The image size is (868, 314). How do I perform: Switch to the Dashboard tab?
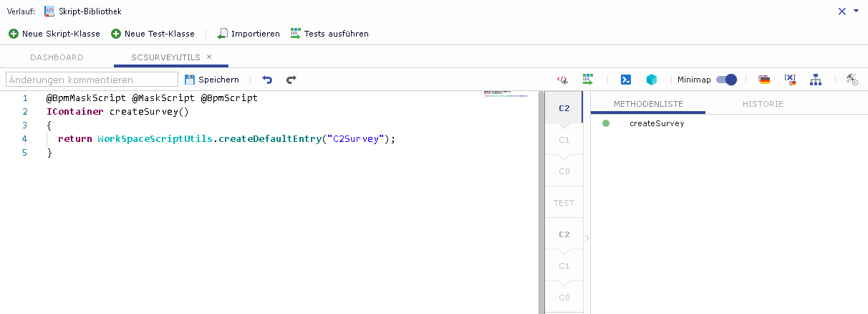tap(57, 57)
